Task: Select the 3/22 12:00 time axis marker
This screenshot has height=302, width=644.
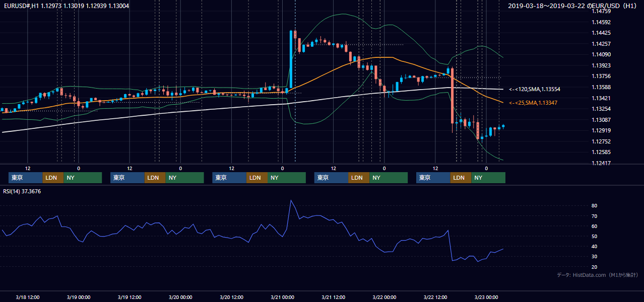Action: point(435,297)
